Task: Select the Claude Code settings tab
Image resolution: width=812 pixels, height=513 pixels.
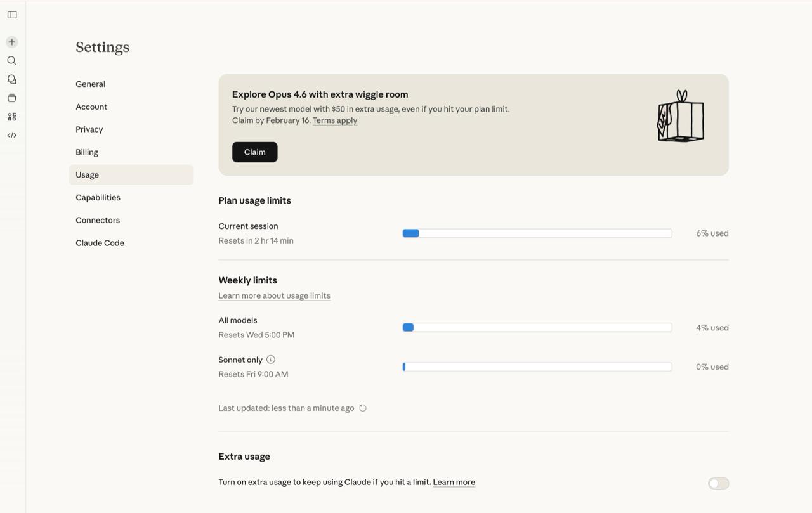Action: click(100, 243)
